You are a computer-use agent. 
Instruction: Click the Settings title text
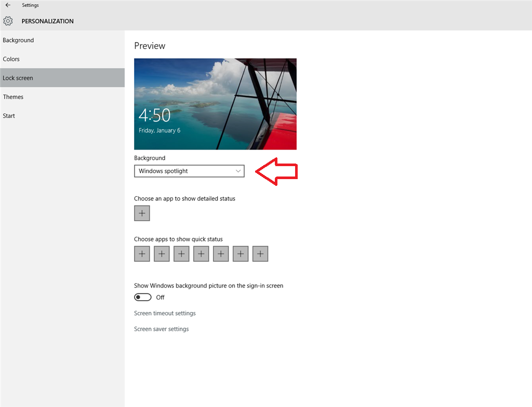click(x=30, y=5)
